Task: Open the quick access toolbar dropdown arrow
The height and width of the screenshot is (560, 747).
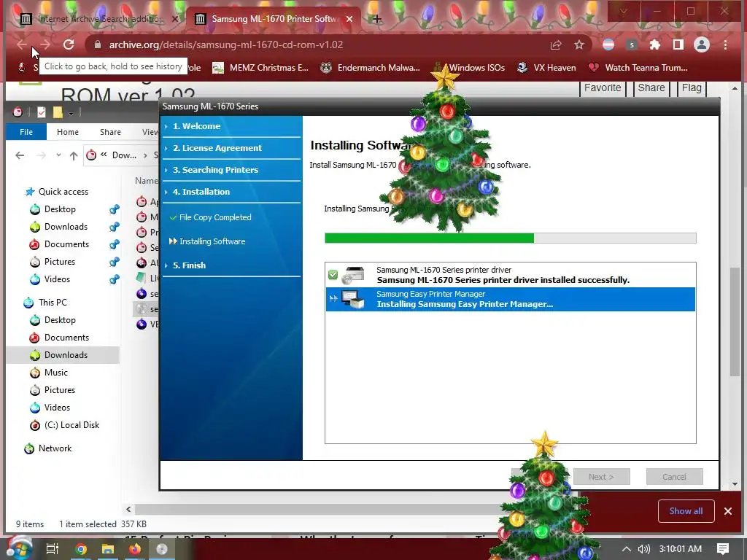Action: (x=71, y=113)
